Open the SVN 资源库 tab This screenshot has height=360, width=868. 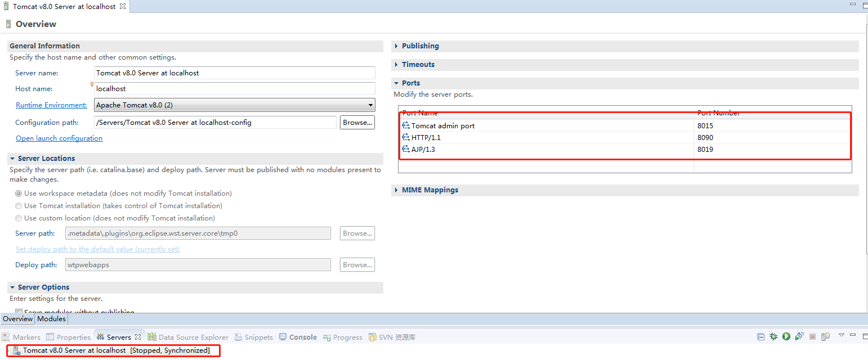point(392,337)
